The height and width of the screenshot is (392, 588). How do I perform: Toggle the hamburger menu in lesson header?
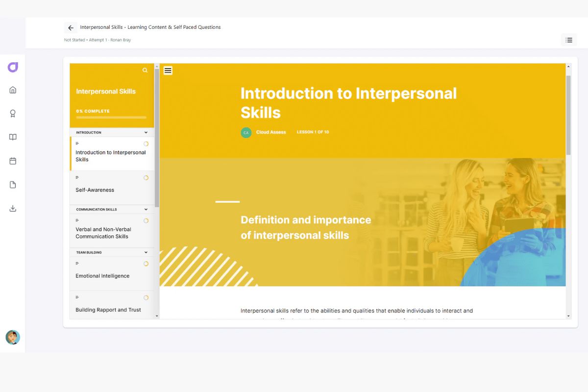[168, 70]
